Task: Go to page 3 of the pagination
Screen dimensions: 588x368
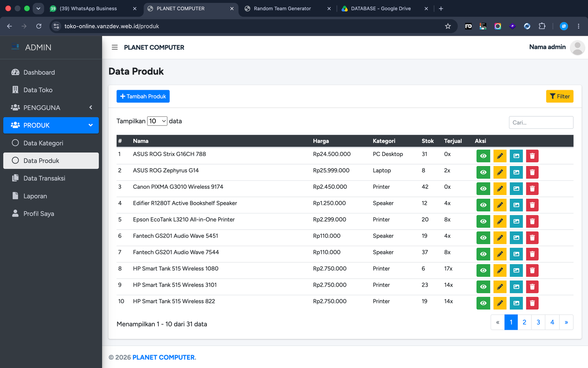Action: click(538, 322)
